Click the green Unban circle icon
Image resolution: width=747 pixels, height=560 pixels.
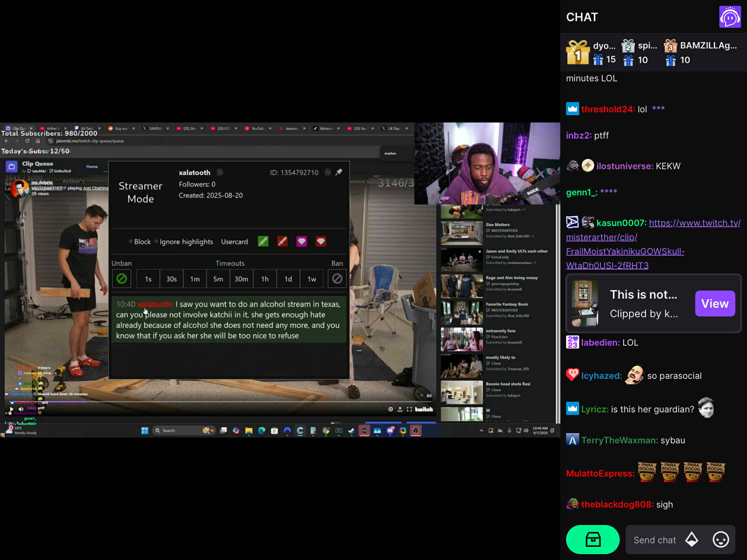121,279
